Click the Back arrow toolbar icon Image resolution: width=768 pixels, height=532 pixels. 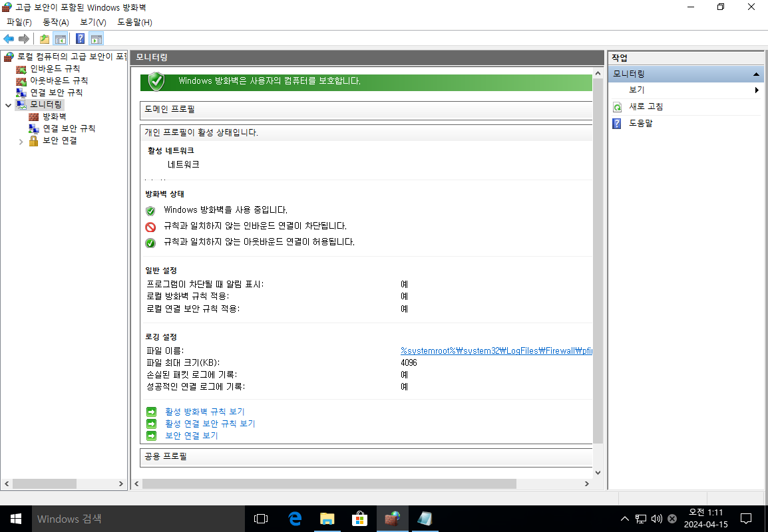click(x=9, y=39)
